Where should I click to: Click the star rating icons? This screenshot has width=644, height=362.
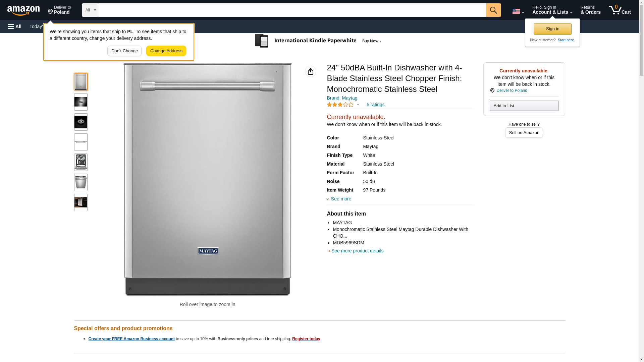340,105
